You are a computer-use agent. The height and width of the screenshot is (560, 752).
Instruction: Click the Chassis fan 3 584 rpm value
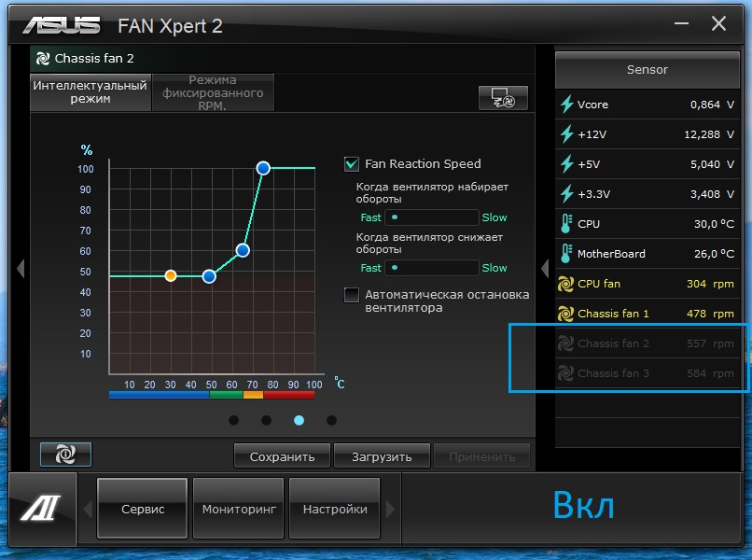click(x=710, y=373)
